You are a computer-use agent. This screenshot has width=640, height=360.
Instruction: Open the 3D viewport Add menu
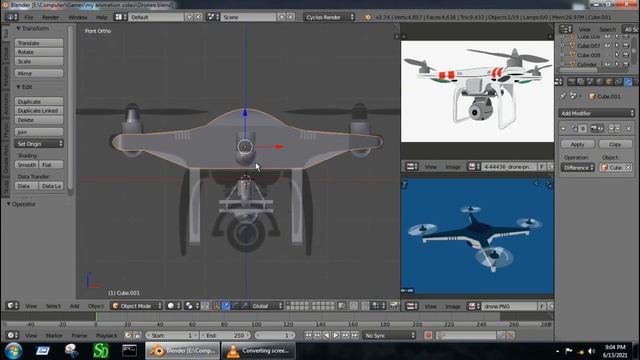pyautogui.click(x=74, y=306)
